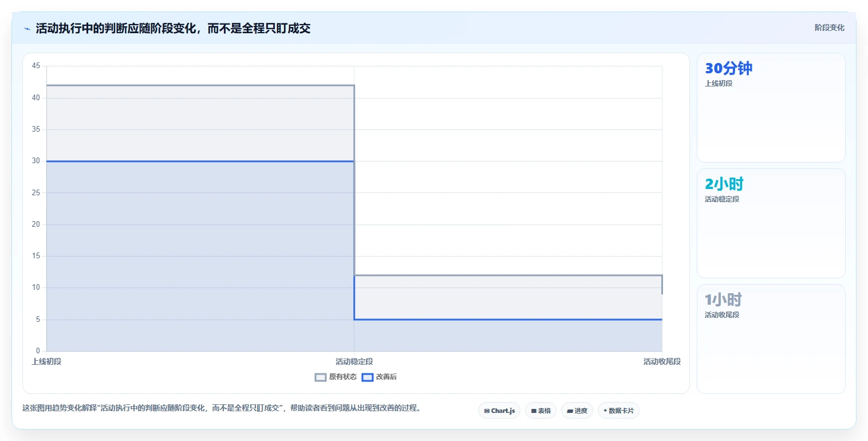
Task: Toggle the 原有状态 legend swatch
Action: click(321, 377)
